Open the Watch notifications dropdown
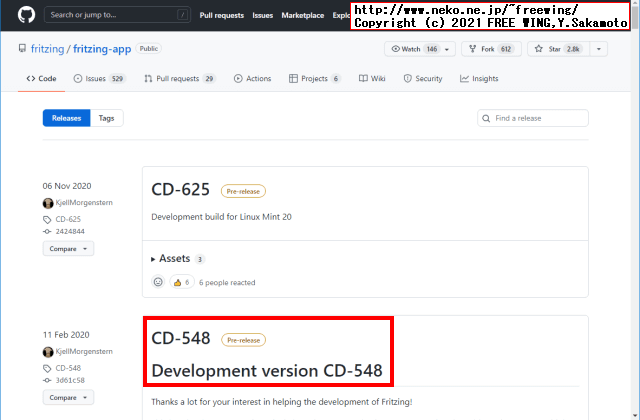This screenshot has height=420, width=640. pos(421,49)
